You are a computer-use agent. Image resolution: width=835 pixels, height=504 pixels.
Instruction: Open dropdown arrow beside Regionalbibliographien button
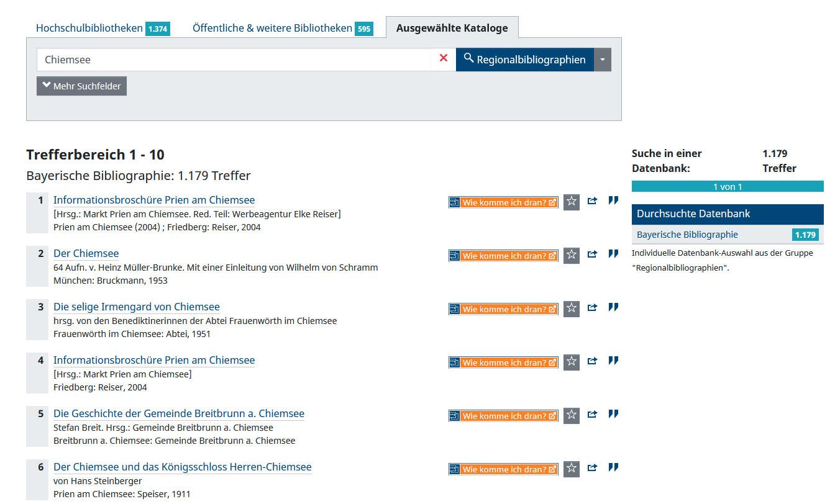(602, 60)
